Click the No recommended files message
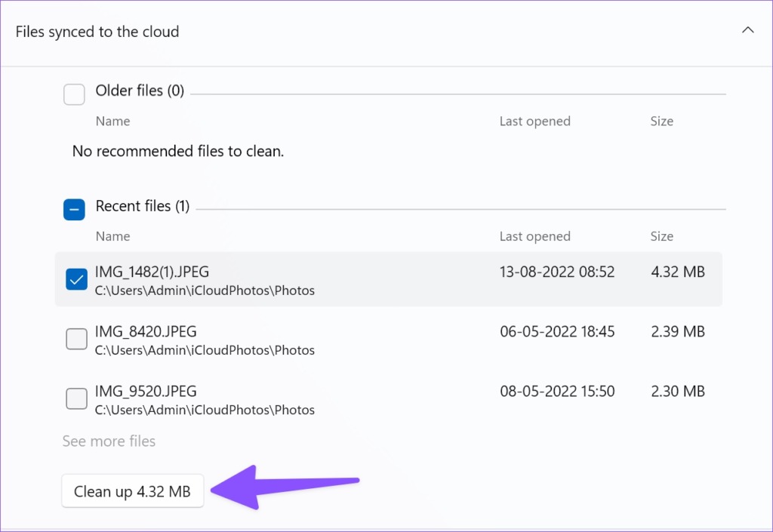Screen dimensions: 773x532 click(x=177, y=151)
